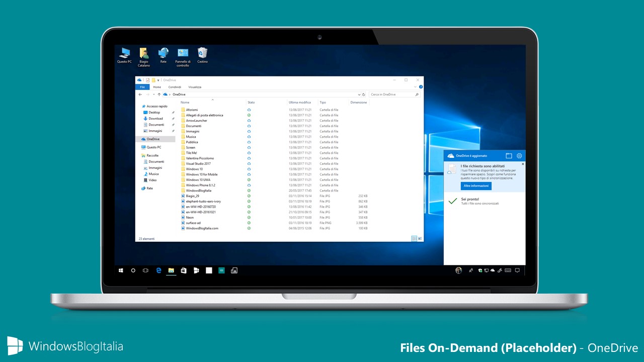Switch to details view icon in status bar
Viewport: 644px width, 362px height.
coord(414,238)
